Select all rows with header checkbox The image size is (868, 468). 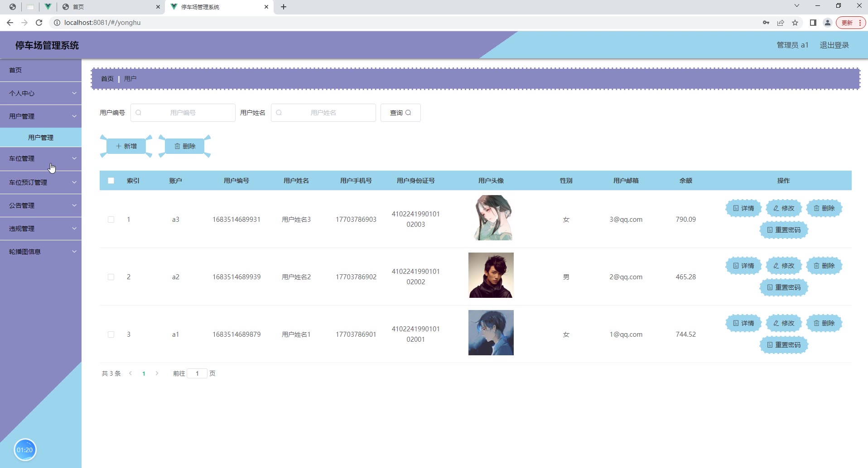(111, 181)
